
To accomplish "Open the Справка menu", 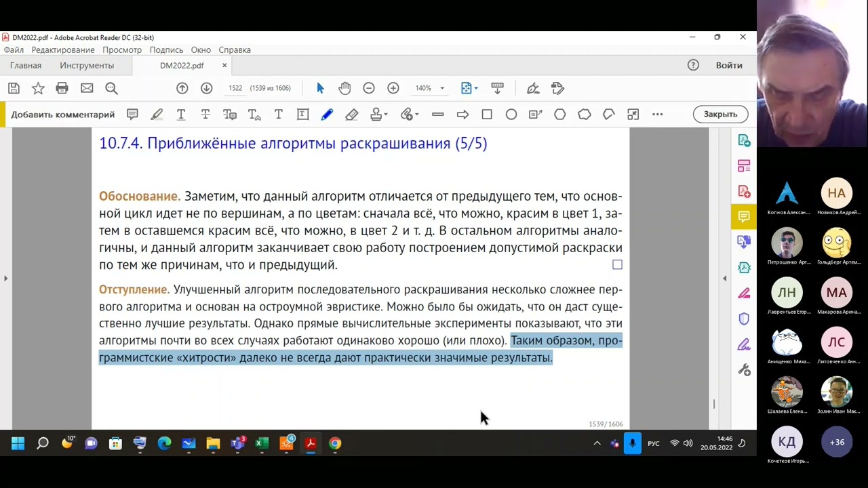I will click(235, 50).
